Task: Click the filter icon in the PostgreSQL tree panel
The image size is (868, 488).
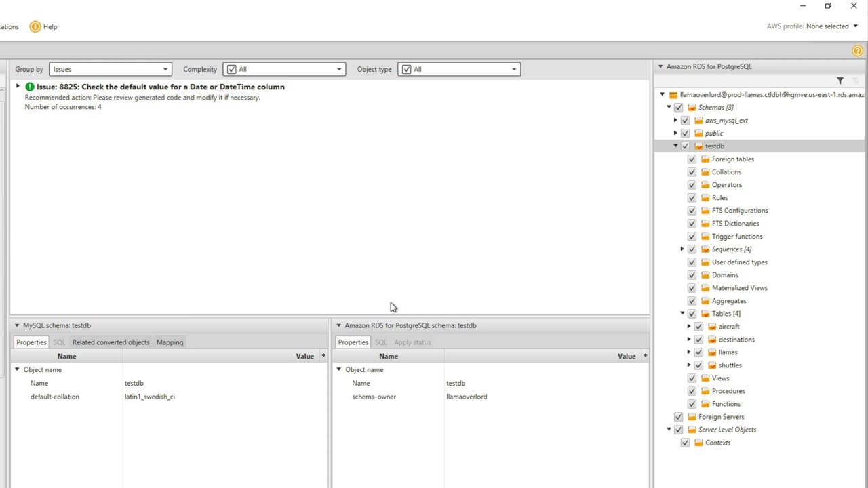Action: click(x=840, y=81)
